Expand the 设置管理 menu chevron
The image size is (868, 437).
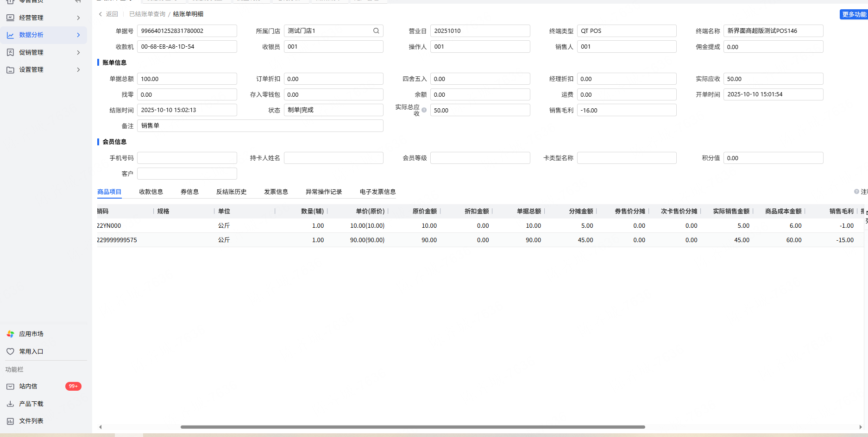pyautogui.click(x=78, y=70)
